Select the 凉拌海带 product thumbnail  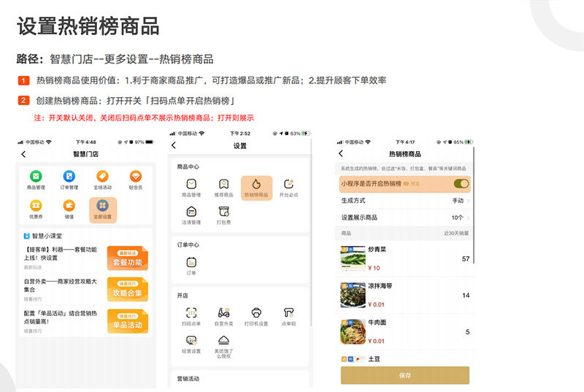click(x=353, y=295)
